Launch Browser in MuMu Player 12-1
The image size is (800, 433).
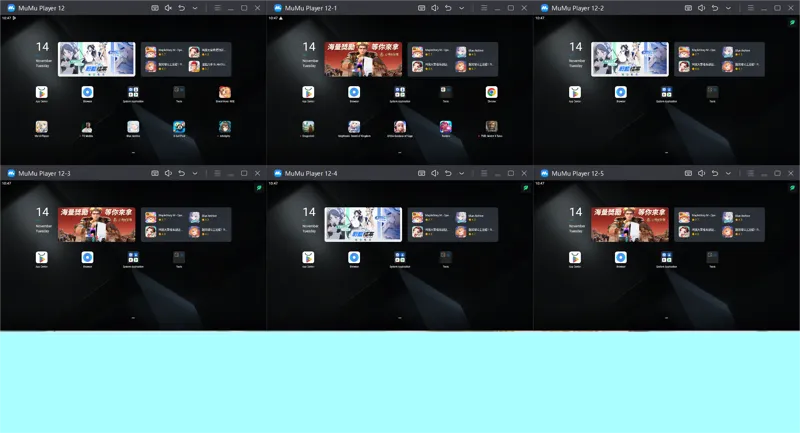coord(354,92)
